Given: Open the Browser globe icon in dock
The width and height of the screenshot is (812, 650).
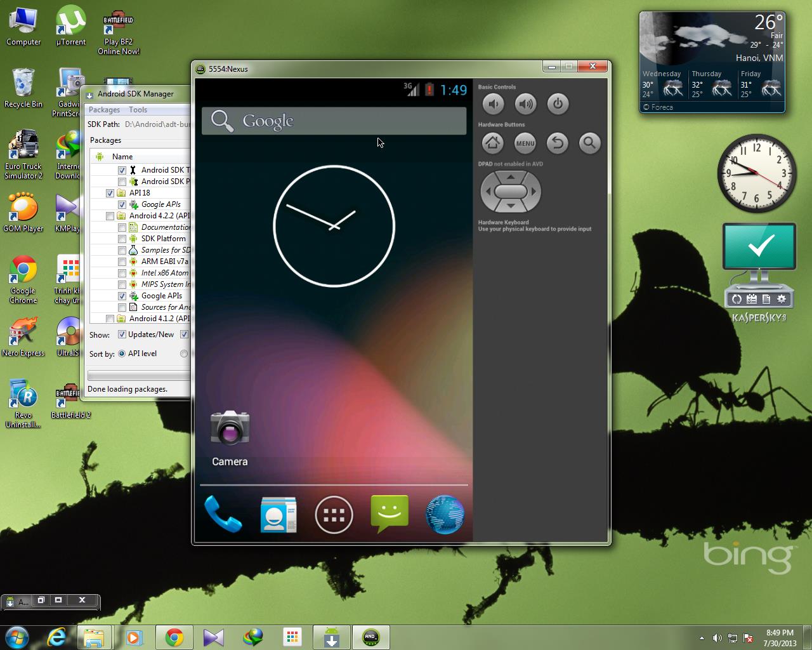Looking at the screenshot, I should 445,514.
